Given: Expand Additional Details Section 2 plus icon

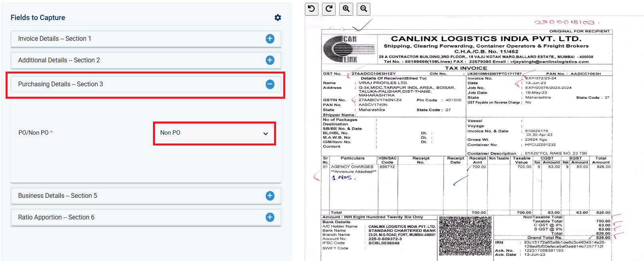Looking at the screenshot, I should [270, 60].
